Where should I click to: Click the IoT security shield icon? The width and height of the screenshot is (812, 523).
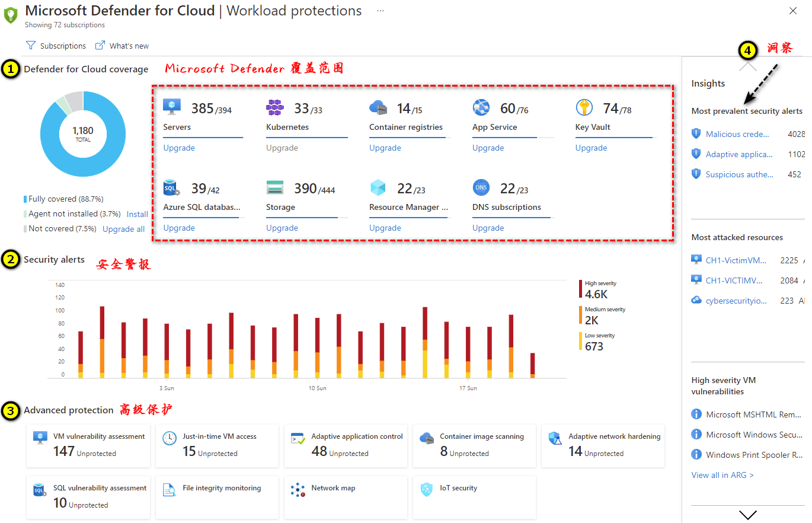click(x=427, y=490)
